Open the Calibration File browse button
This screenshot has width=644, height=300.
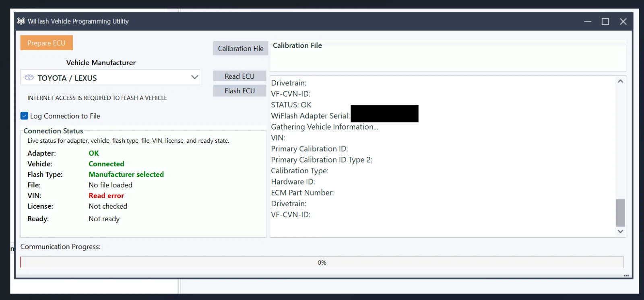click(x=241, y=48)
